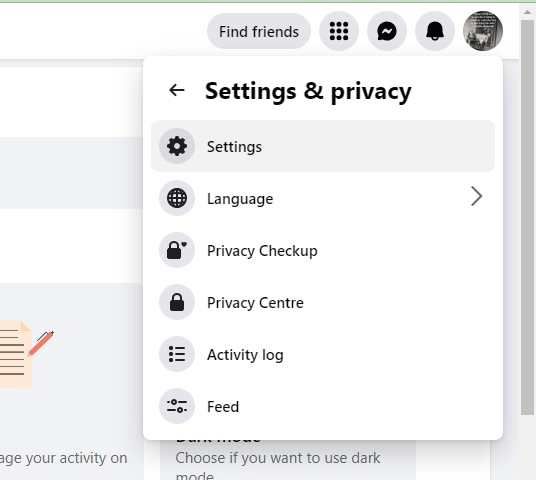Select the Feed menu entry
536x480 pixels.
coord(323,406)
